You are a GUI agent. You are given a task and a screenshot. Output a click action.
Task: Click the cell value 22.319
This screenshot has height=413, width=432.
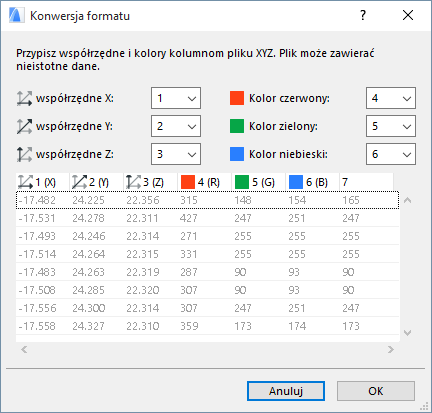click(143, 272)
